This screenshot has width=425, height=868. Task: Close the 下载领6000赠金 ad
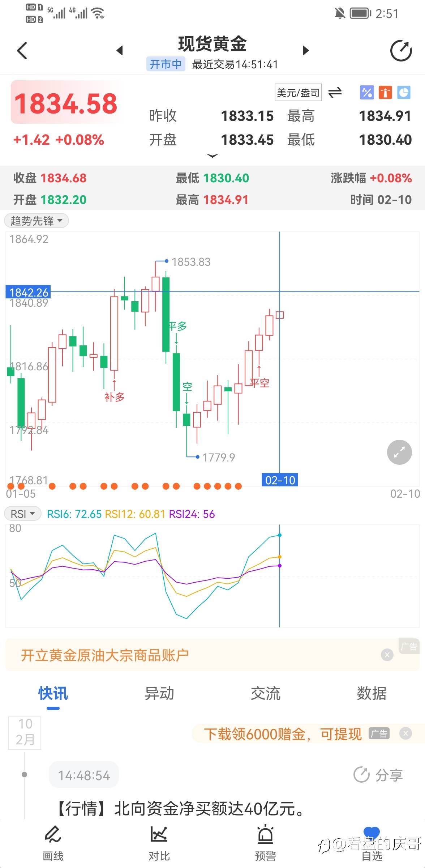(x=405, y=733)
